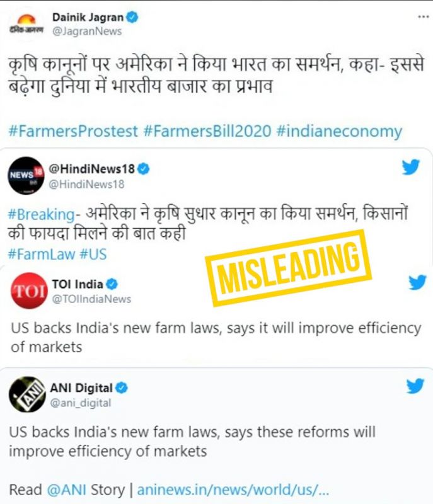Open the aninews.in story link
This screenshot has height=504, width=433.
tap(233, 490)
